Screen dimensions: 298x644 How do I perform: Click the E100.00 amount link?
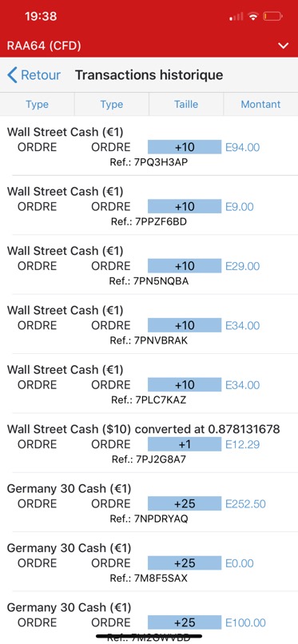coord(245,622)
